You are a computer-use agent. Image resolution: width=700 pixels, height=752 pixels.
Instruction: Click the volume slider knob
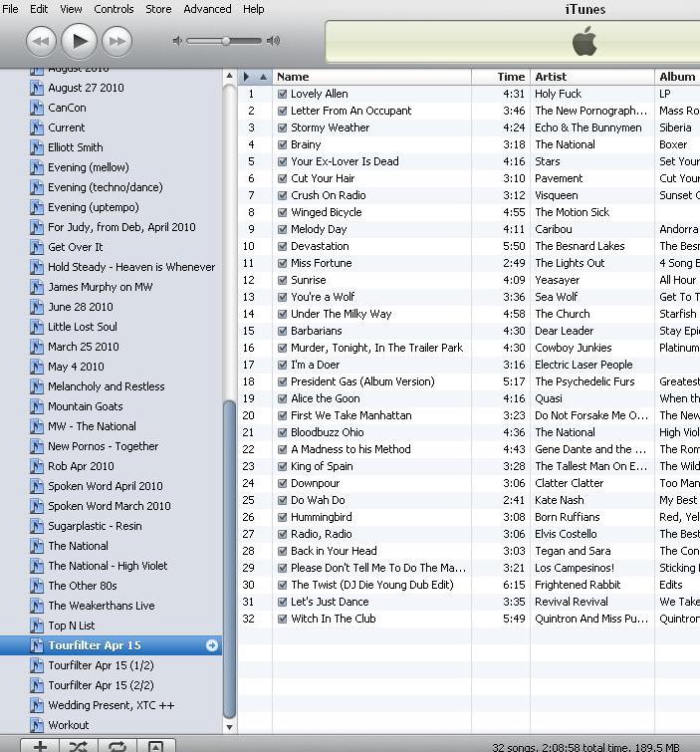coord(226,41)
